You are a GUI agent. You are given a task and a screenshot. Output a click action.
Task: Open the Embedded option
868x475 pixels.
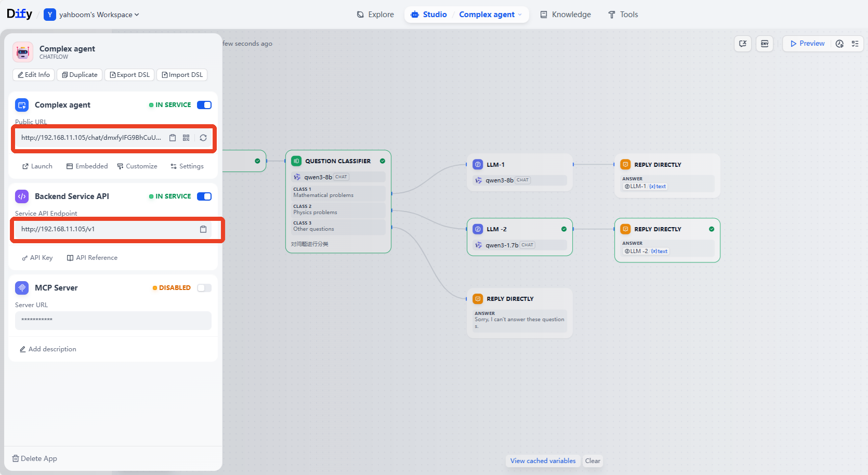87,166
